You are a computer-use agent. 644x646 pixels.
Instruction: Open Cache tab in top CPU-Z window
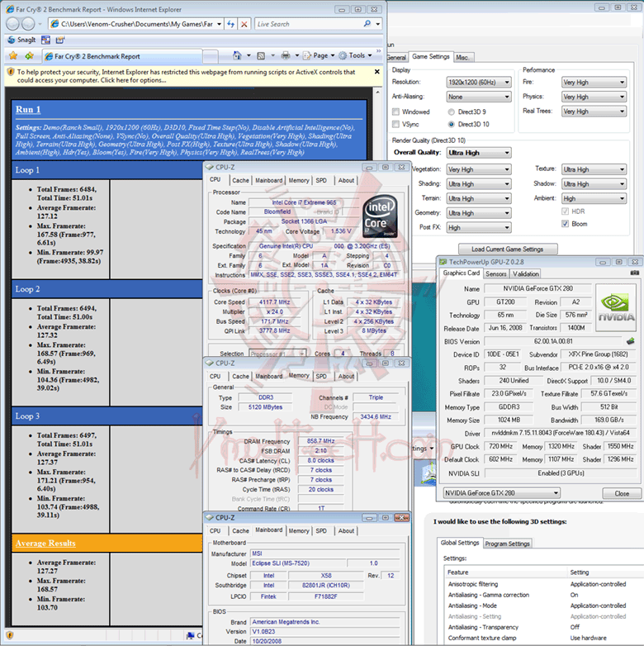[240, 180]
